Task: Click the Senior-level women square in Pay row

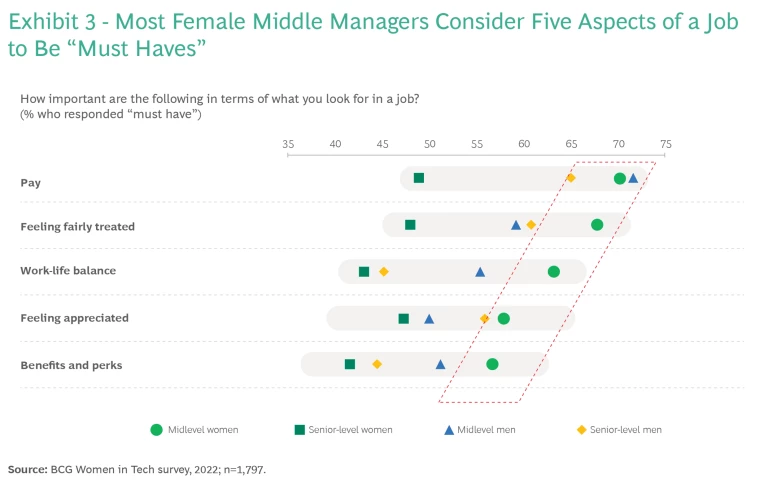Action: 419,178
